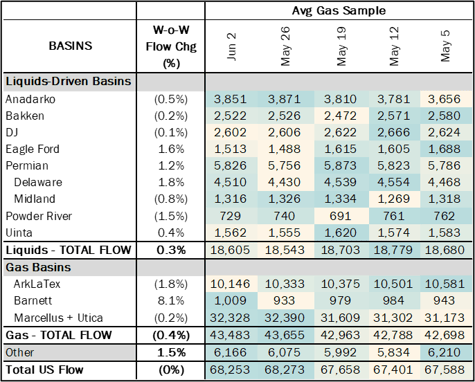Select the ArkLaTex row label
The width and height of the screenshot is (475, 382).
(x=37, y=284)
